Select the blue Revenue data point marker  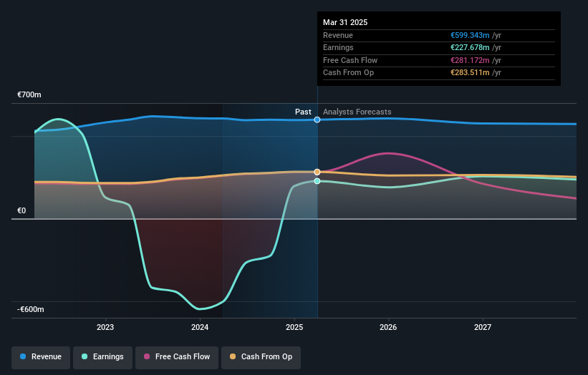[x=317, y=120]
